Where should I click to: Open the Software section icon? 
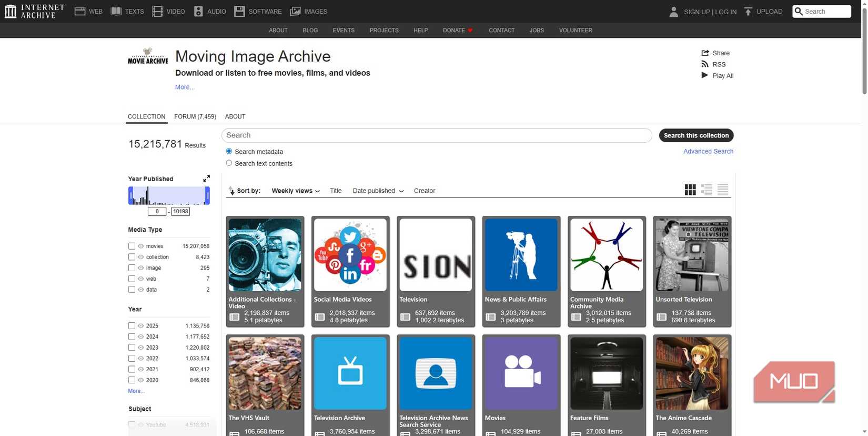239,11
